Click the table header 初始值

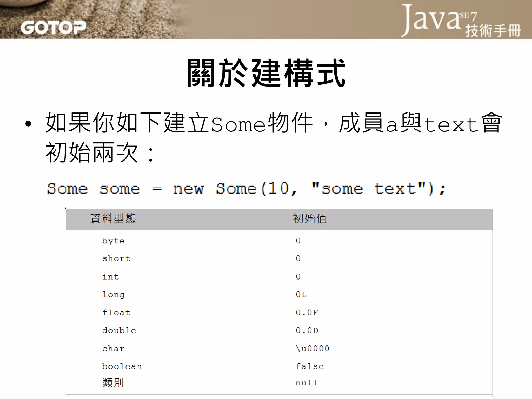click(x=310, y=218)
